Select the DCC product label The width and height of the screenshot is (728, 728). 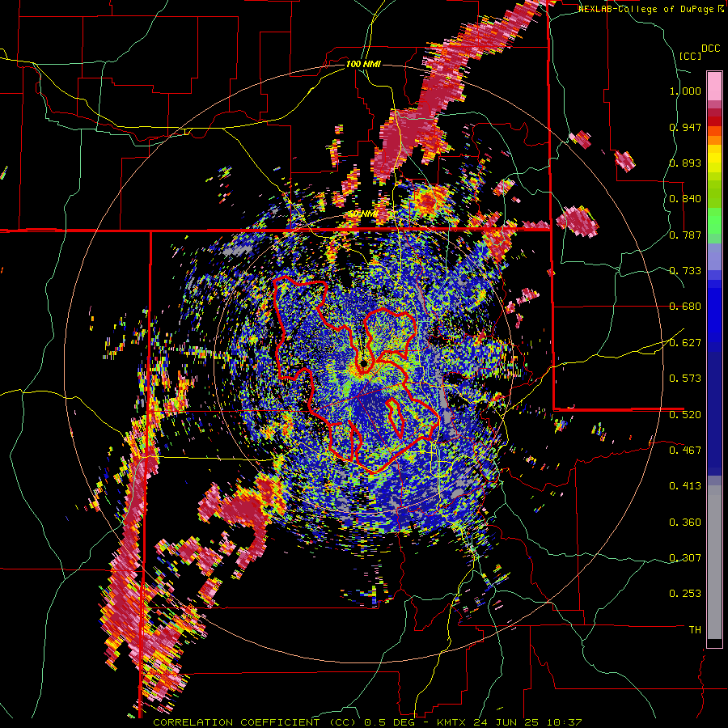(x=711, y=49)
